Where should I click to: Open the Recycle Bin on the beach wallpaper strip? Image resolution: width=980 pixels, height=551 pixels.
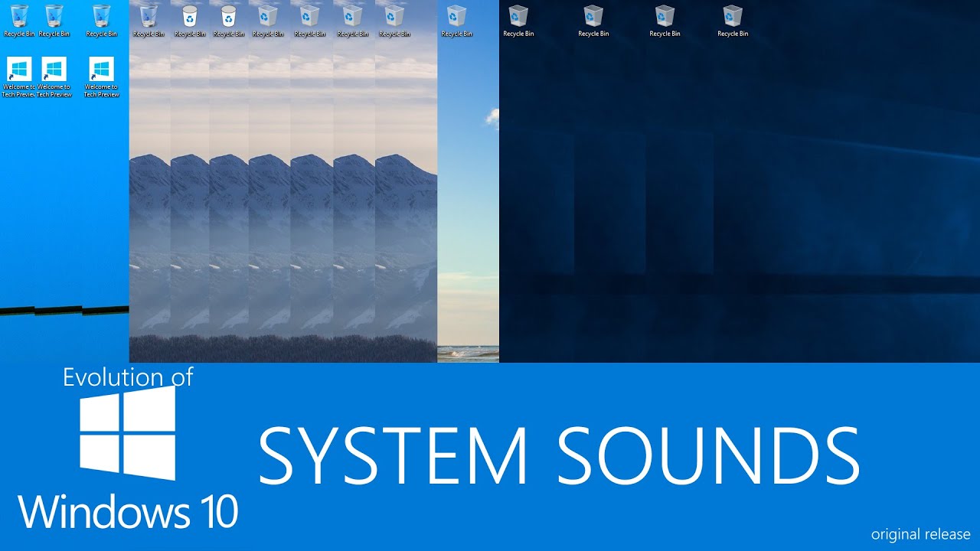point(456,21)
